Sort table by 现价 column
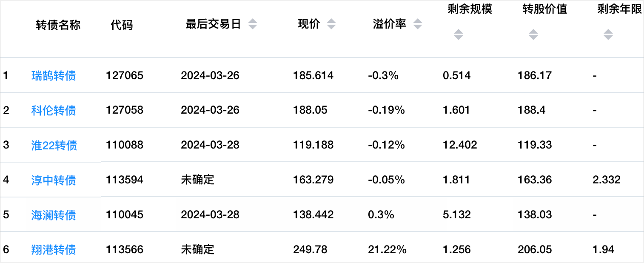Viewport: 644px width, 263px height. [x=331, y=24]
